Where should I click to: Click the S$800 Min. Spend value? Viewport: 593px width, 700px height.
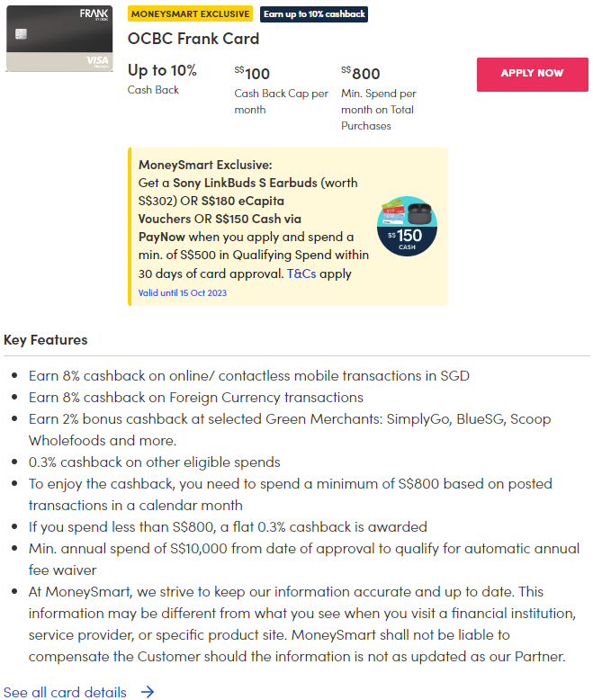(361, 73)
